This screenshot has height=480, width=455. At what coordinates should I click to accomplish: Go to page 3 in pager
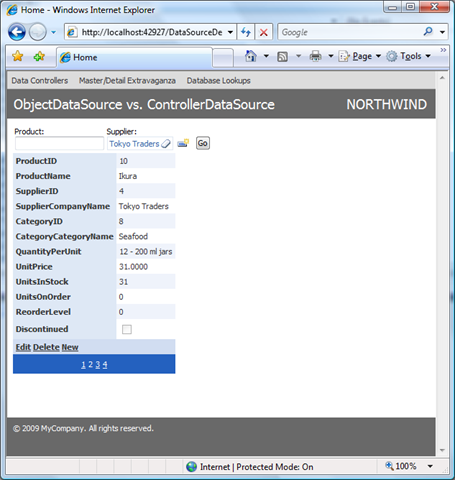98,365
